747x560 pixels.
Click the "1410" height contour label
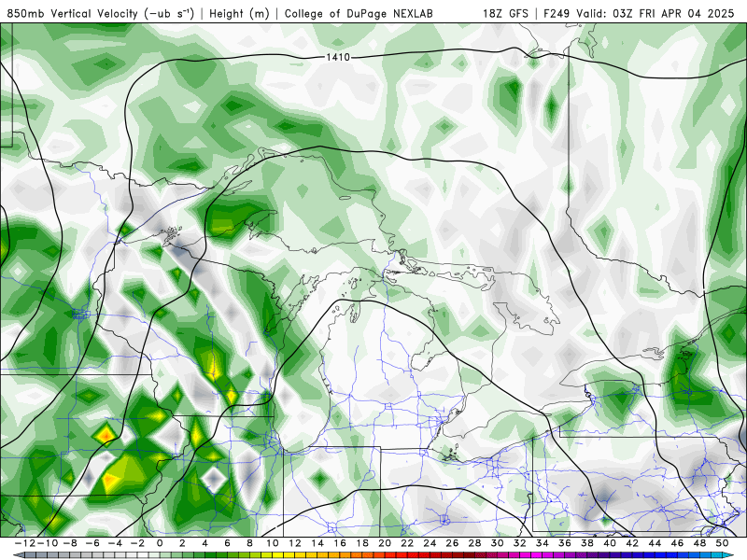pos(338,58)
